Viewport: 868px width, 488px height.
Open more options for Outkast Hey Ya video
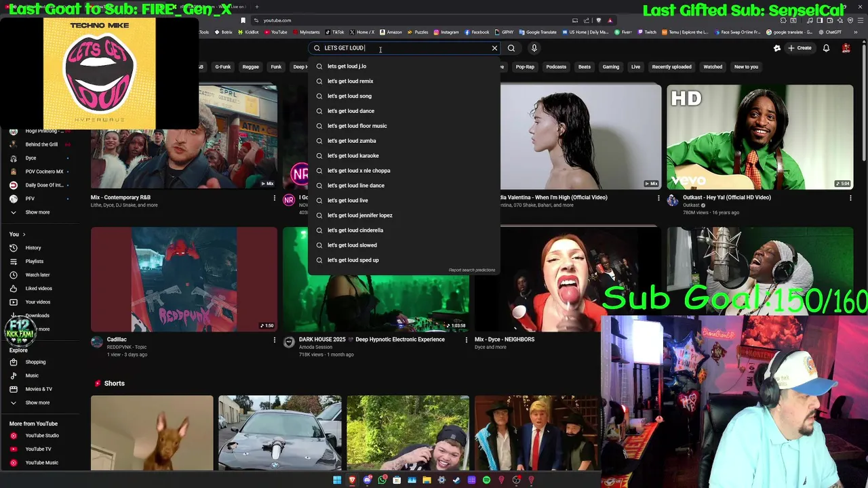coord(850,198)
